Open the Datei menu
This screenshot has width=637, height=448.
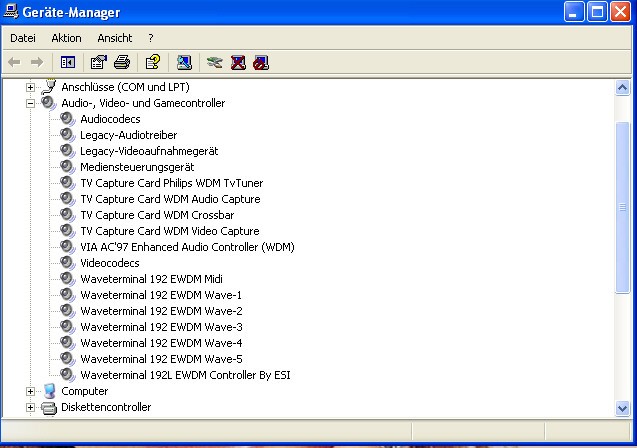click(23, 38)
